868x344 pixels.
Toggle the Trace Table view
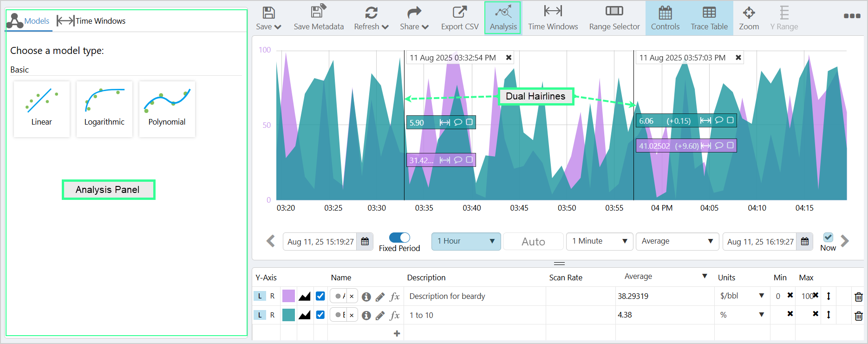point(709,18)
